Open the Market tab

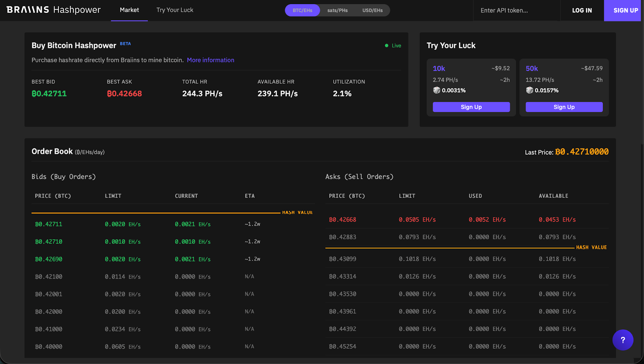coord(129,10)
